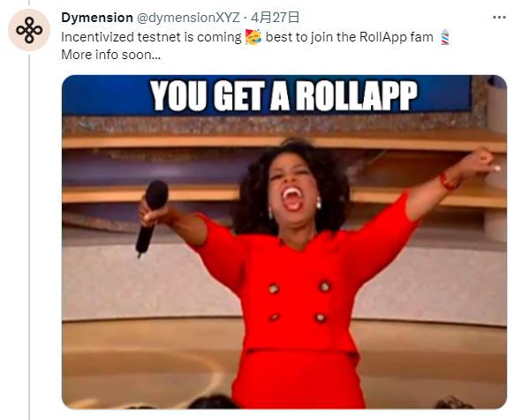Click the red jacket buttons in the meme
This screenshot has height=420, width=514.
[x=298, y=303]
